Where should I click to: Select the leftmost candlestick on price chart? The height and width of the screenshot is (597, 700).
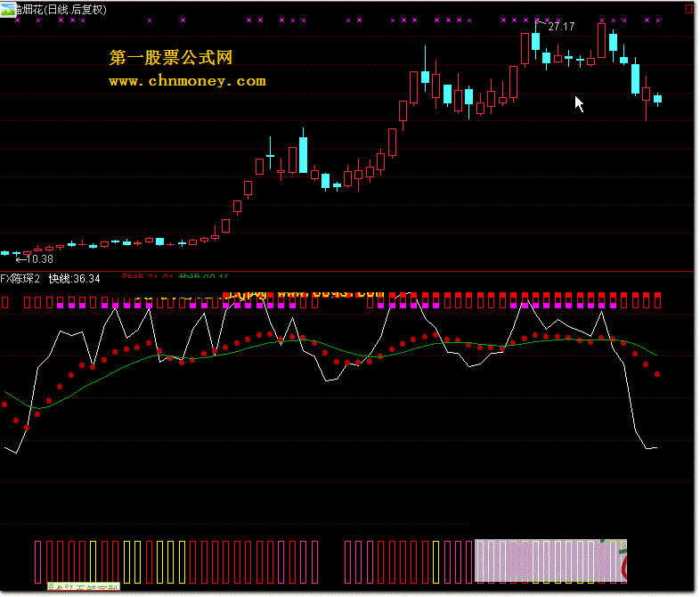5,253
